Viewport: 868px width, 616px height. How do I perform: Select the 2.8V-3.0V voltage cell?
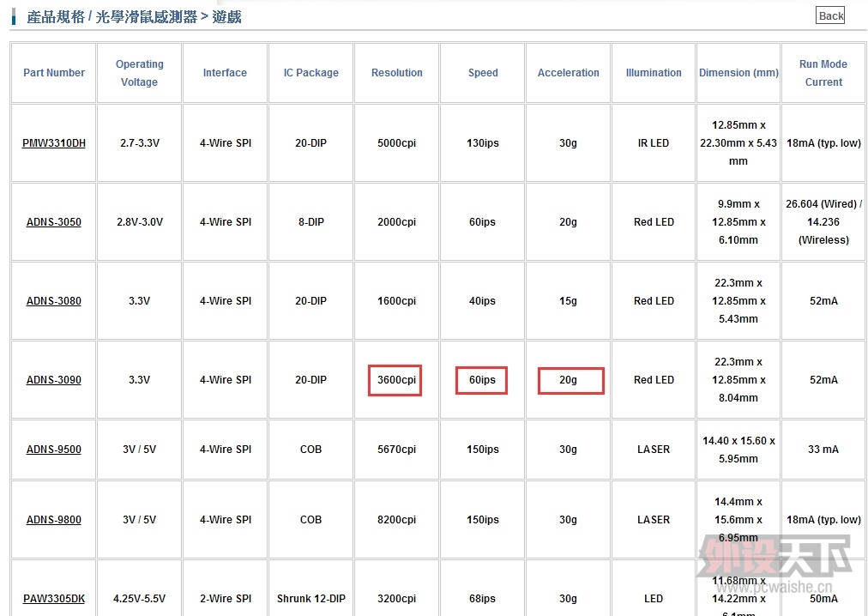140,222
